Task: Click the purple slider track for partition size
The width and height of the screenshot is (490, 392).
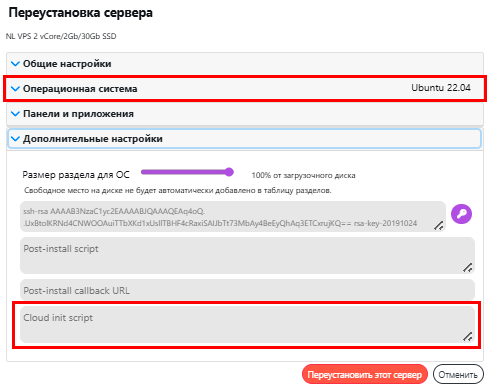Action: tap(185, 172)
